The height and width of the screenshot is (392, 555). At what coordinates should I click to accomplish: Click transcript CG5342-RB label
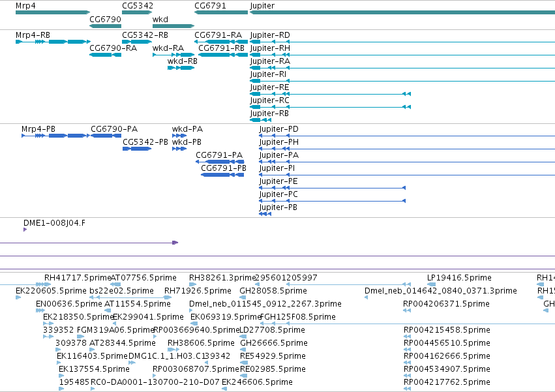coord(145,35)
